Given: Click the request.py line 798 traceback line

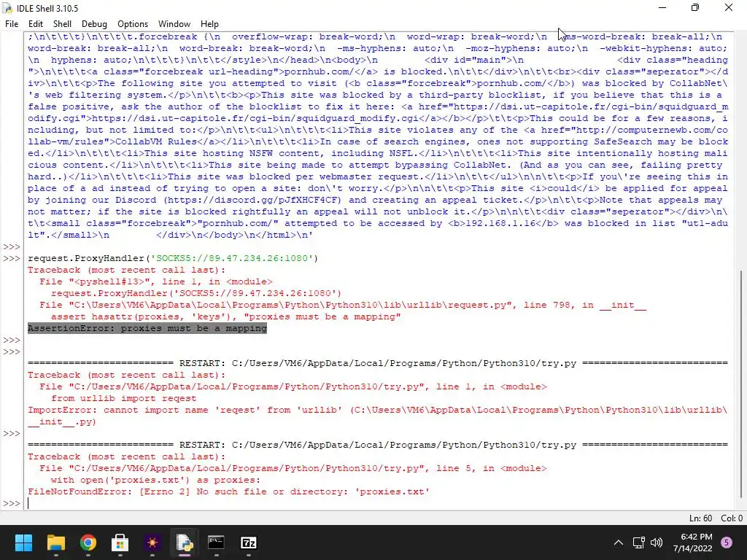Looking at the screenshot, I should pyautogui.click(x=343, y=305).
